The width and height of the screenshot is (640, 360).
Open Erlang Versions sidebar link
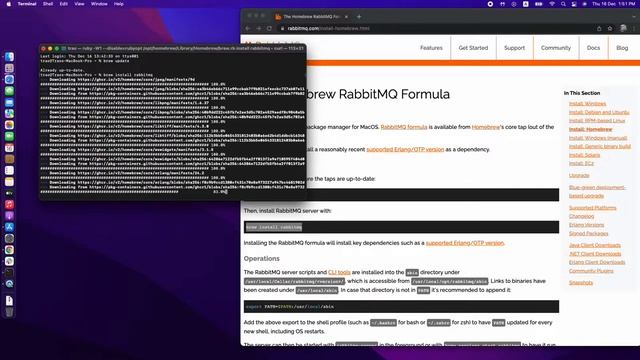(x=586, y=225)
